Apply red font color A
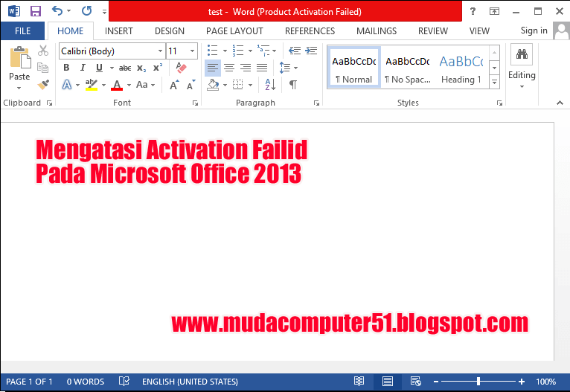This screenshot has width=570, height=392. [117, 85]
